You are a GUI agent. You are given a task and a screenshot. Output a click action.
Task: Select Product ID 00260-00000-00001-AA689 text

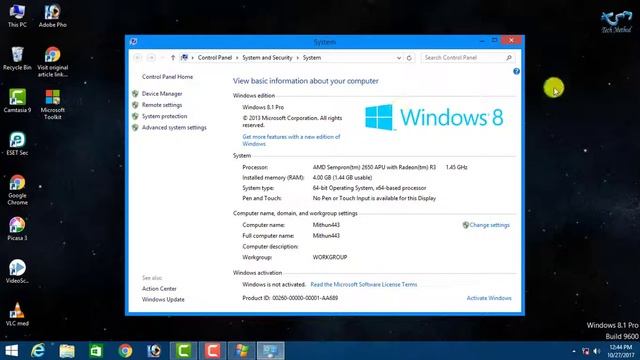coord(290,298)
